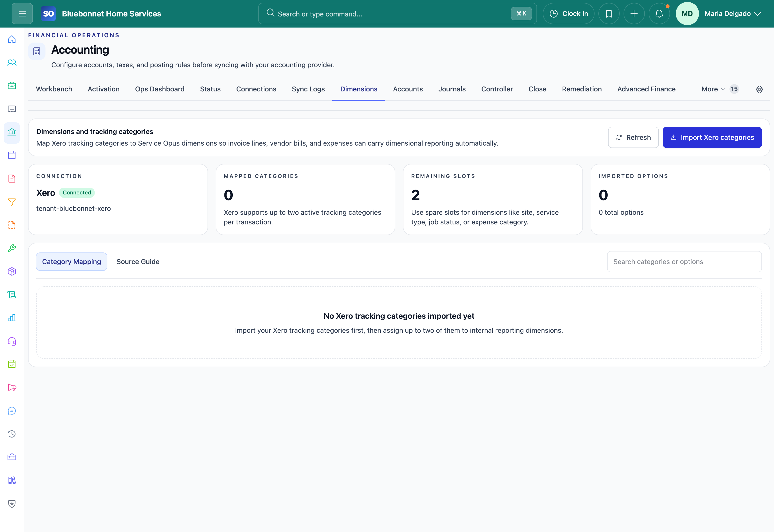Switch to the Accounts tab
This screenshot has width=774, height=532.
pyautogui.click(x=408, y=89)
